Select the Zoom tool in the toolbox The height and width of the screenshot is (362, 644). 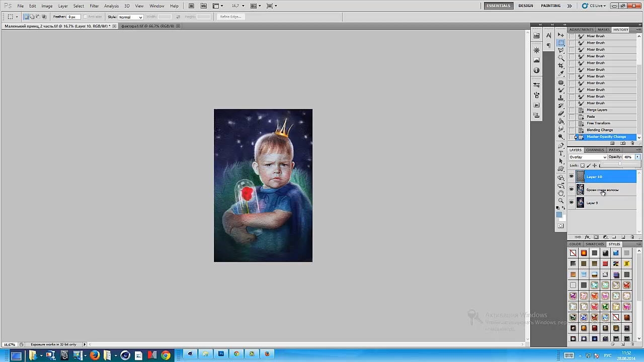(561, 201)
